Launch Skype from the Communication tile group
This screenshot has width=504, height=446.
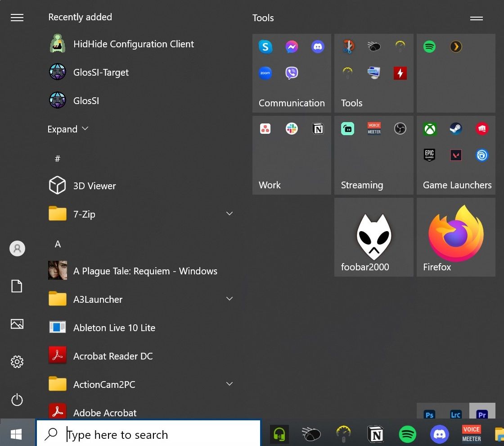click(265, 46)
